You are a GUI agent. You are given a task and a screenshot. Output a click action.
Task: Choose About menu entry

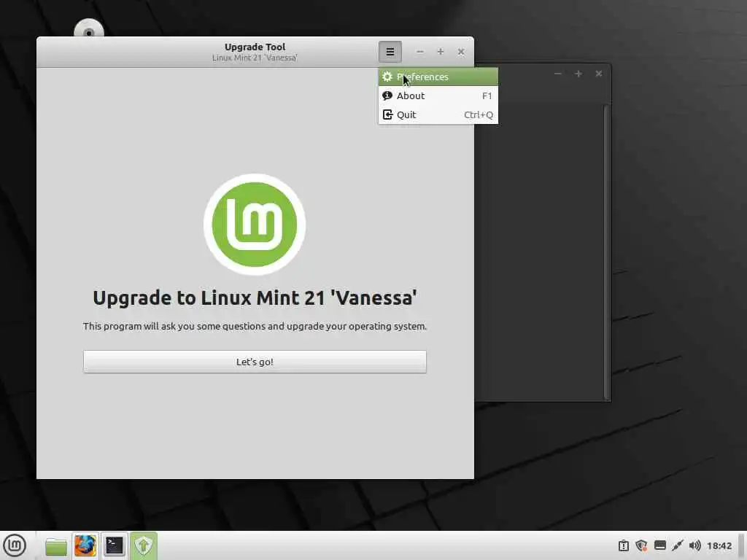click(438, 96)
